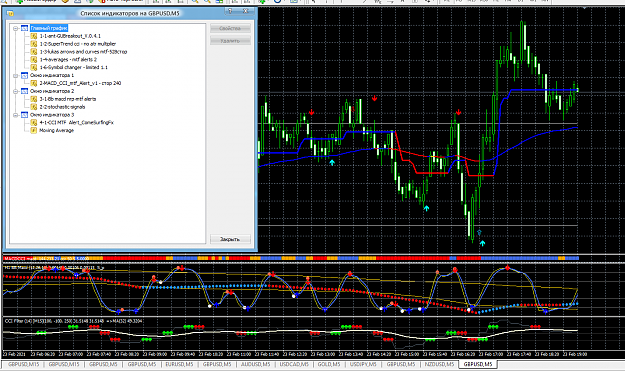Screen dimensions: 625x371
Task: Switch to the AUDUSD,M5 chart tab
Action: pos(256,364)
